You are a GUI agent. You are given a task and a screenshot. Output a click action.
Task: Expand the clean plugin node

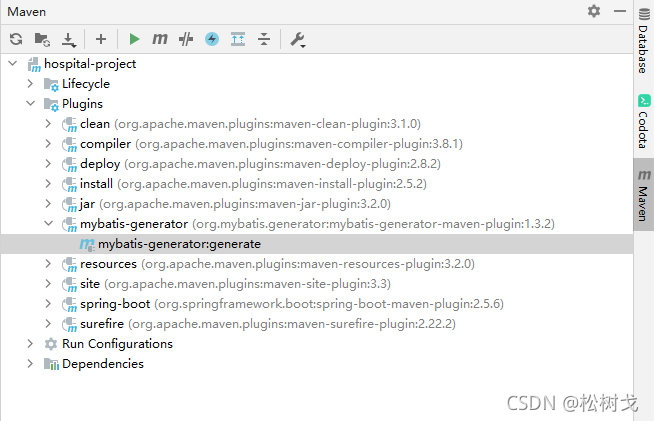[48, 124]
